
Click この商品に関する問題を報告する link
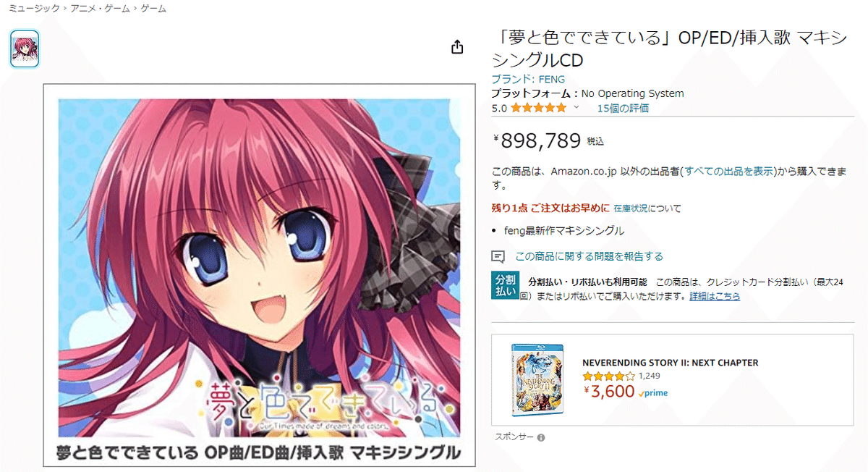[589, 256]
